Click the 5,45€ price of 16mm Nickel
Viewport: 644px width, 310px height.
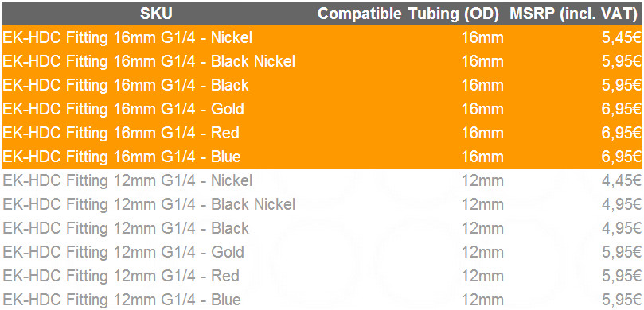coord(620,38)
